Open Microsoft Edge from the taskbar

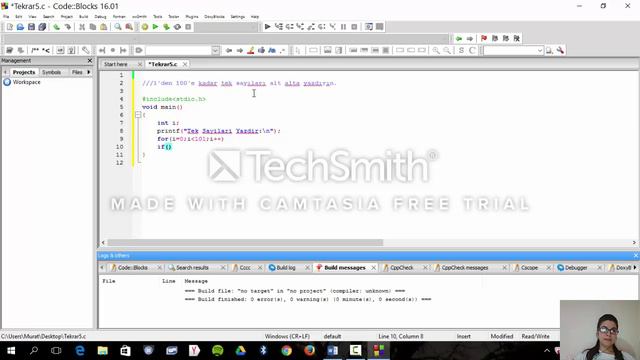tap(80, 351)
